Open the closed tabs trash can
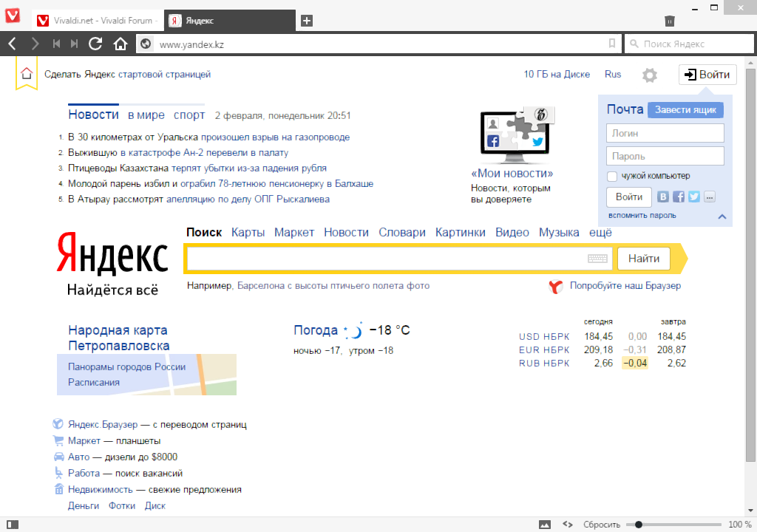757x532 pixels. click(669, 21)
